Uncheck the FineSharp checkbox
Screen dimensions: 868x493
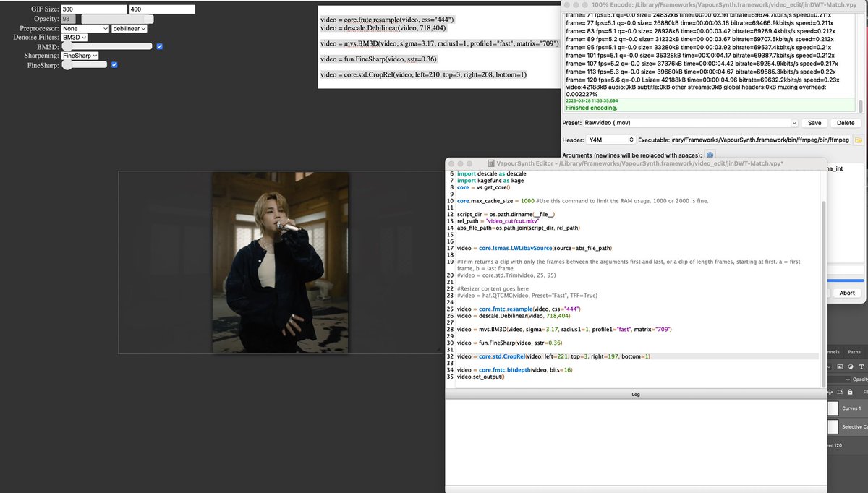click(x=114, y=64)
